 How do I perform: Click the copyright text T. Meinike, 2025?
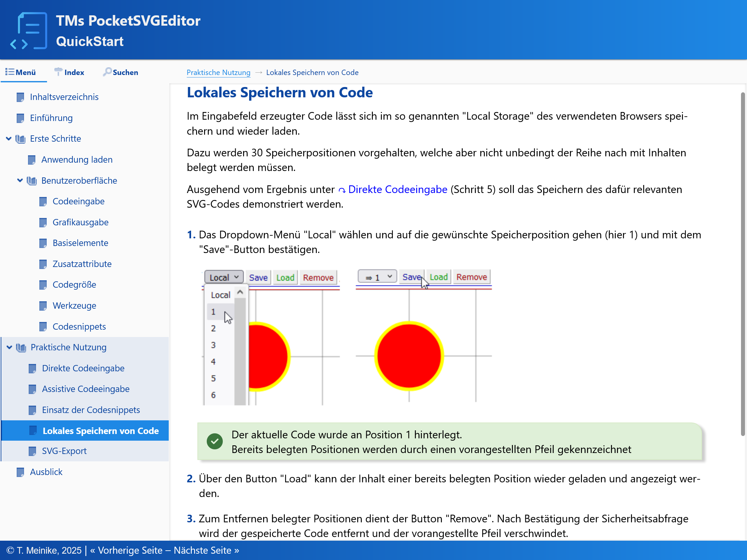44,551
